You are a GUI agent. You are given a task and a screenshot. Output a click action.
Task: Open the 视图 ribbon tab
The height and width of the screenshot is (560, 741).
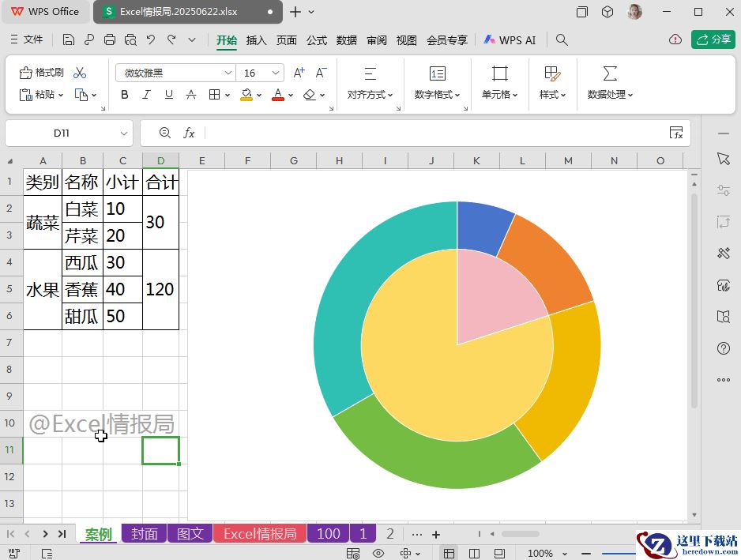pyautogui.click(x=406, y=40)
